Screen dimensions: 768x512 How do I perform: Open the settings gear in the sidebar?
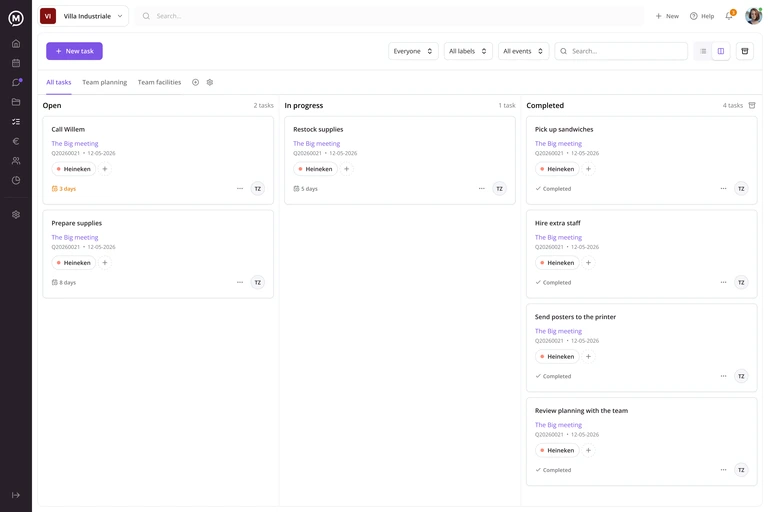click(x=16, y=215)
